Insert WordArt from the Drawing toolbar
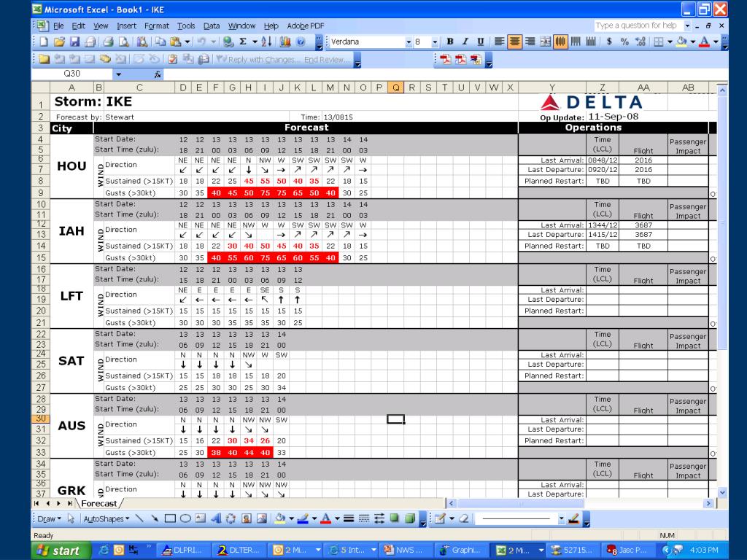The height and width of the screenshot is (560, 747). [216, 518]
